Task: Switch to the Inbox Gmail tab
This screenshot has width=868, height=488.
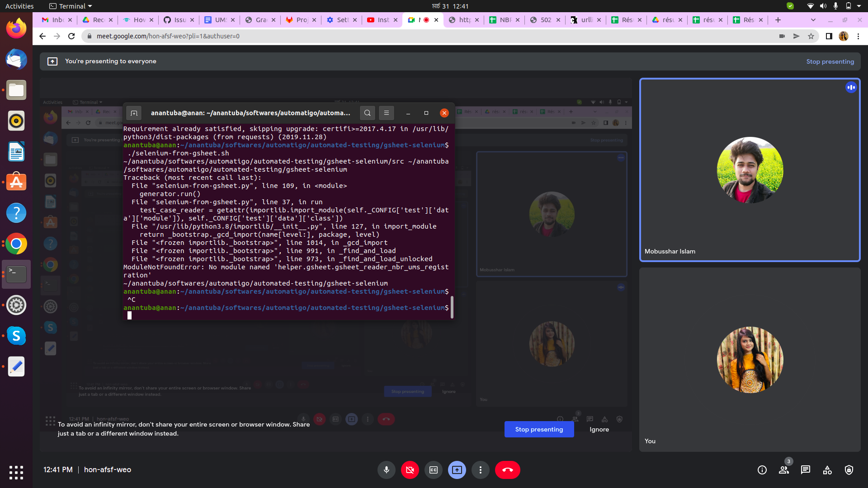Action: (57, 20)
